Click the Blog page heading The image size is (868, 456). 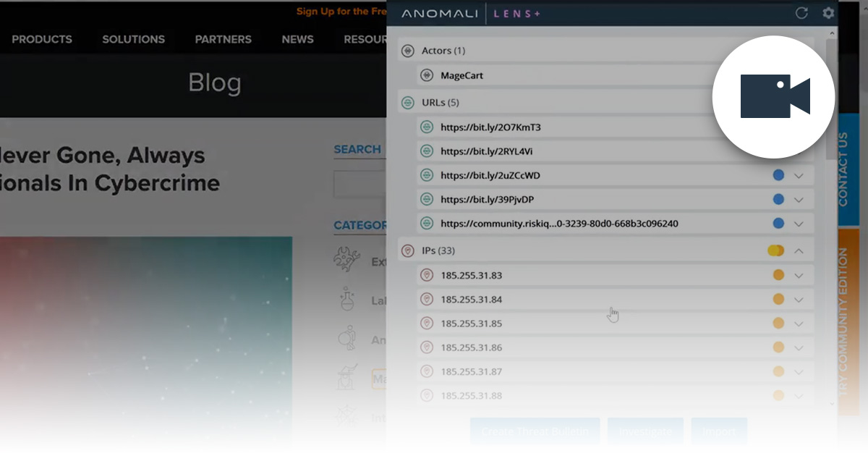(214, 83)
